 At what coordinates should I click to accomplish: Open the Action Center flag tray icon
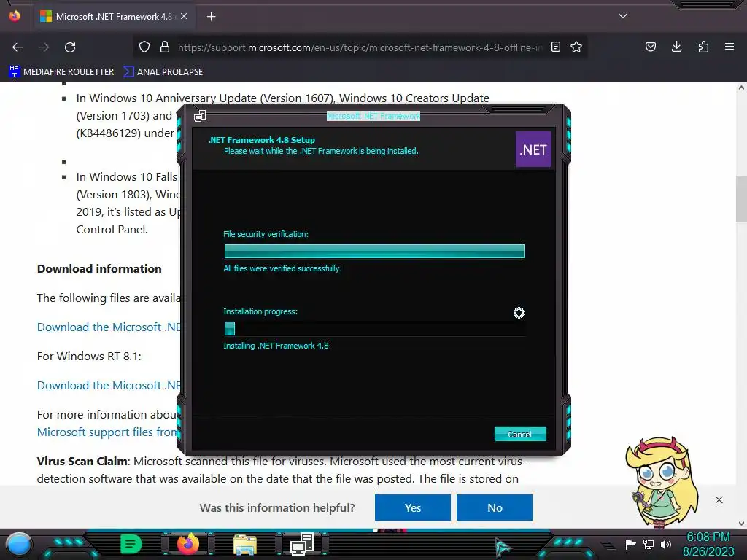[x=631, y=544]
